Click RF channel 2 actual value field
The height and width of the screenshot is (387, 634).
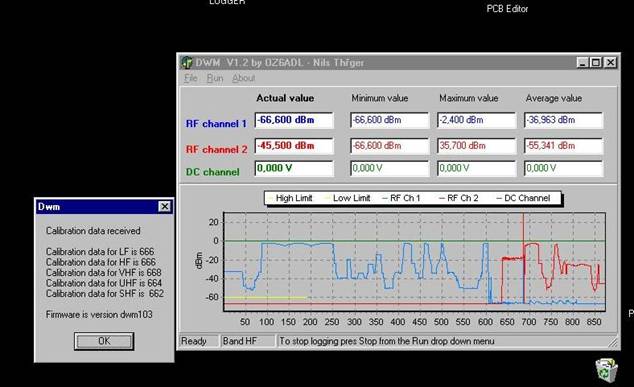[x=294, y=146]
